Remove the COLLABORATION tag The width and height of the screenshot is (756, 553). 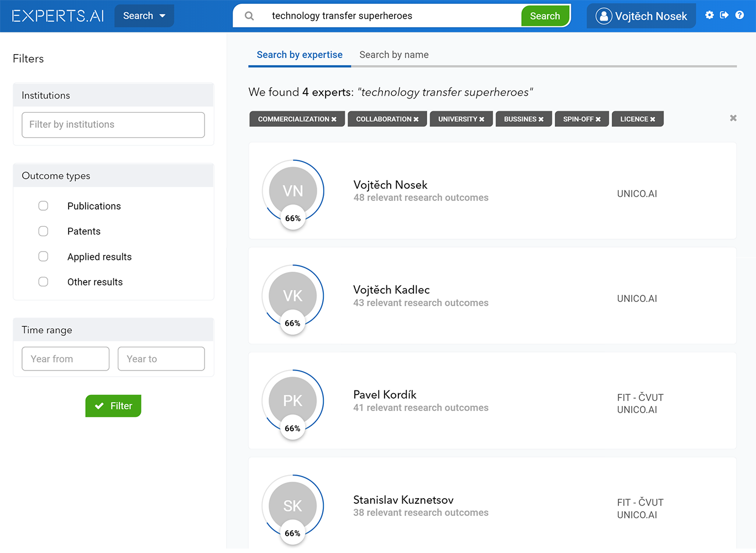(416, 119)
